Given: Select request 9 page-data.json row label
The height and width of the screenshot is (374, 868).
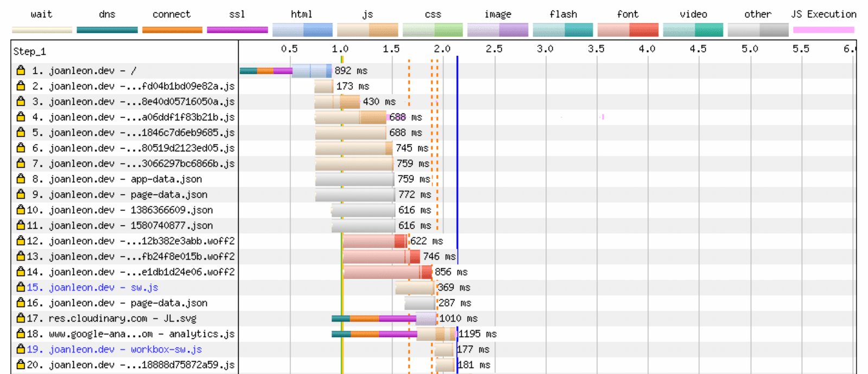Looking at the screenshot, I should [x=127, y=194].
